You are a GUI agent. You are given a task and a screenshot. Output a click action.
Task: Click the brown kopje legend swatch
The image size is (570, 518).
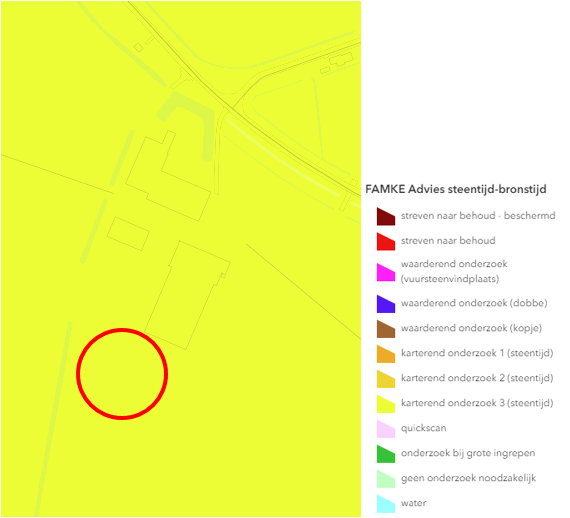pyautogui.click(x=386, y=329)
